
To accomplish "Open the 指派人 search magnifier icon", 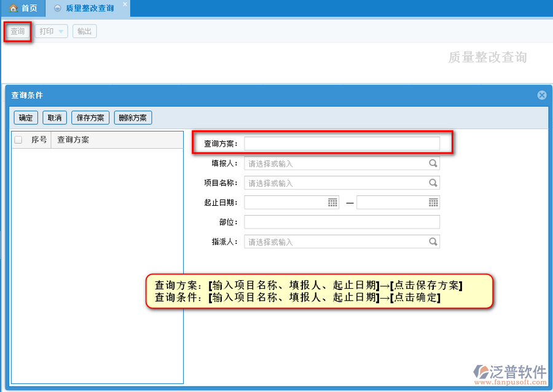I will click(x=433, y=242).
